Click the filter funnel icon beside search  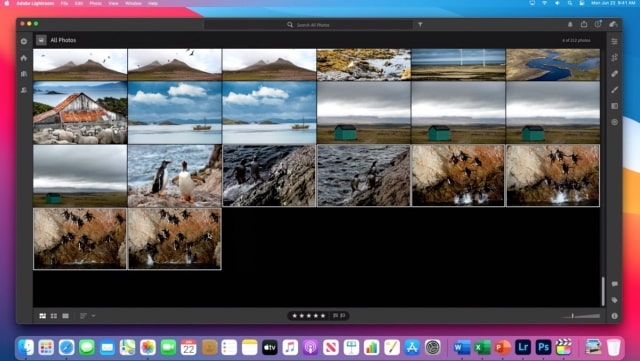click(x=420, y=25)
